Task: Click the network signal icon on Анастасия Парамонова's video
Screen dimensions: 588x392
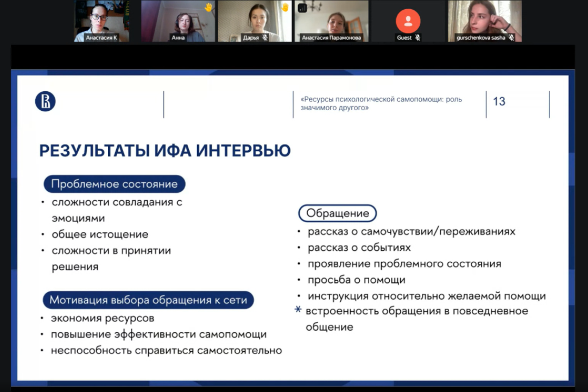Action: point(301,7)
